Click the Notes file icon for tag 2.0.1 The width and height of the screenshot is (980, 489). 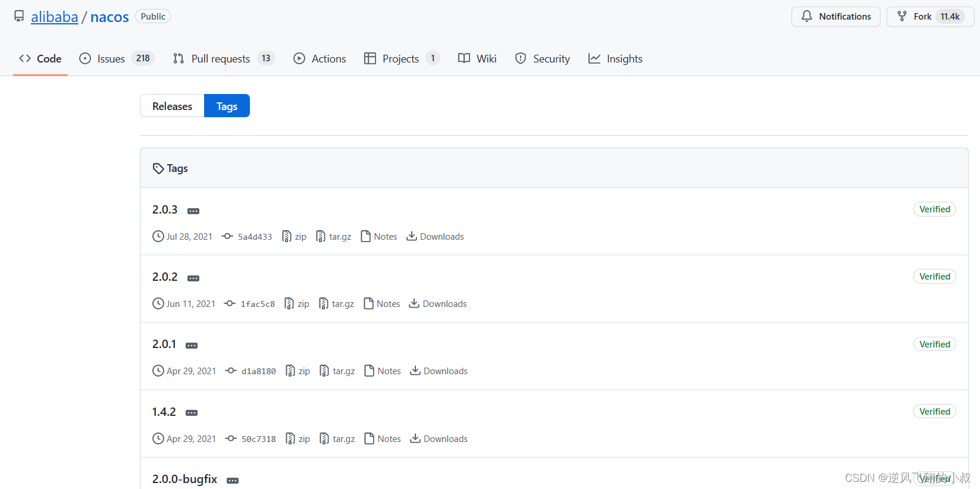tap(370, 371)
